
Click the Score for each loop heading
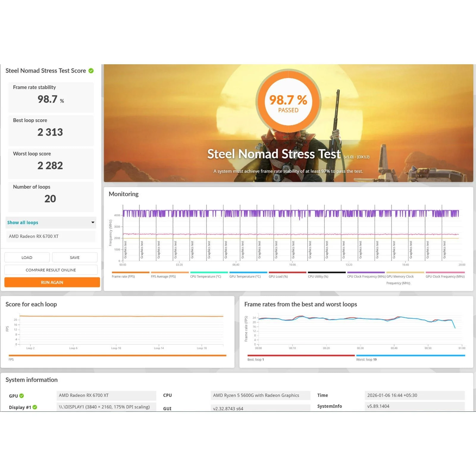point(31,304)
